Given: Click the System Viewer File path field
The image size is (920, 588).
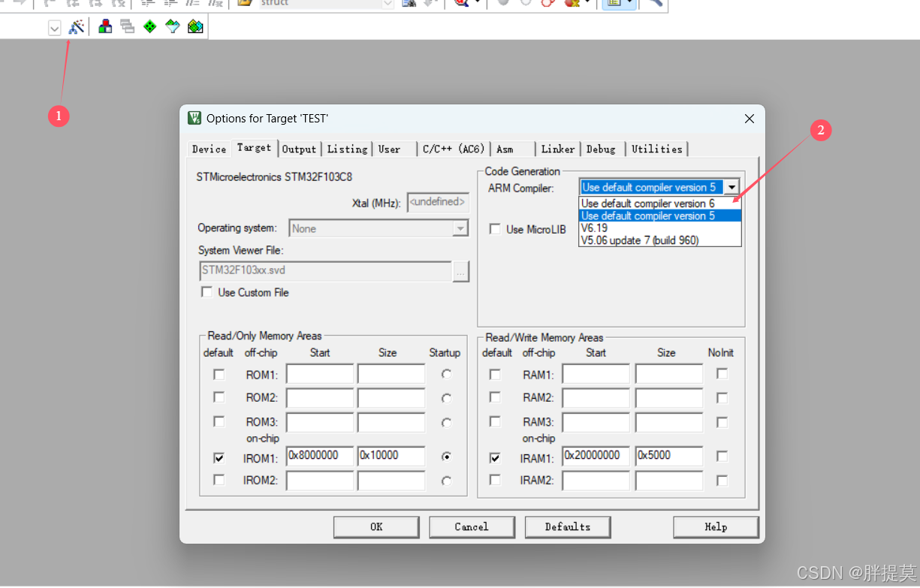Looking at the screenshot, I should pos(325,271).
